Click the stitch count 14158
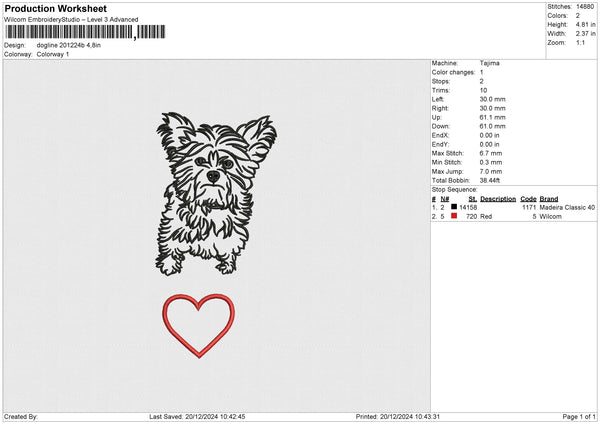The image size is (600, 424). [468, 207]
